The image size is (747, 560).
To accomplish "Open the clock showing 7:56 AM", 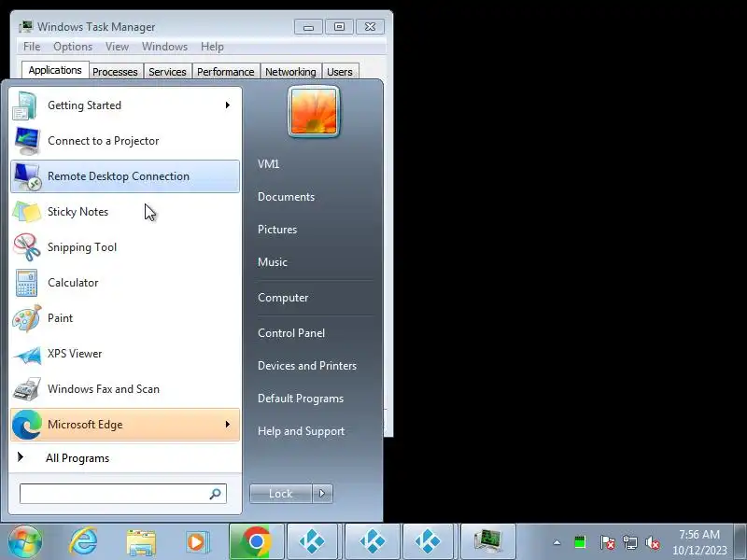I will pyautogui.click(x=699, y=542).
